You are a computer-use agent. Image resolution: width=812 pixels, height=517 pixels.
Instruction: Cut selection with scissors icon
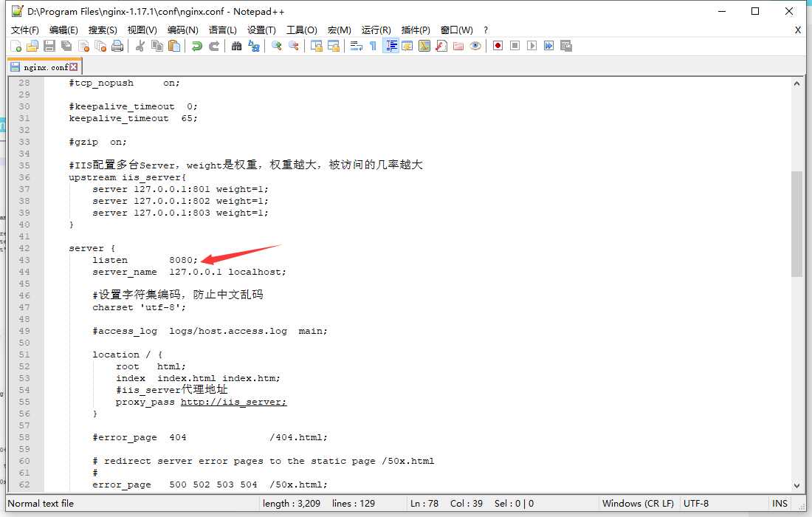140,46
